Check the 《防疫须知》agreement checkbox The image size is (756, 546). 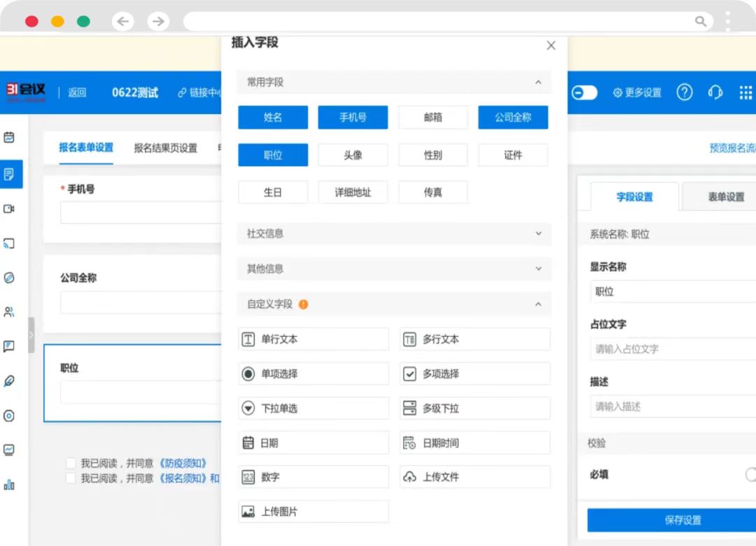point(71,463)
